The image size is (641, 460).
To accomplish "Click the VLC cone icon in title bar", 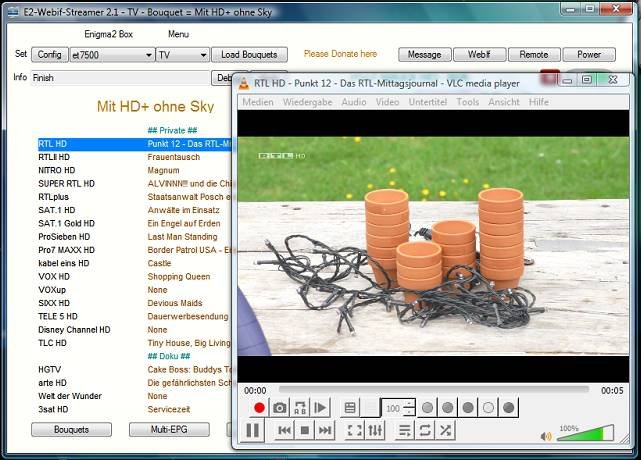I will (x=244, y=83).
